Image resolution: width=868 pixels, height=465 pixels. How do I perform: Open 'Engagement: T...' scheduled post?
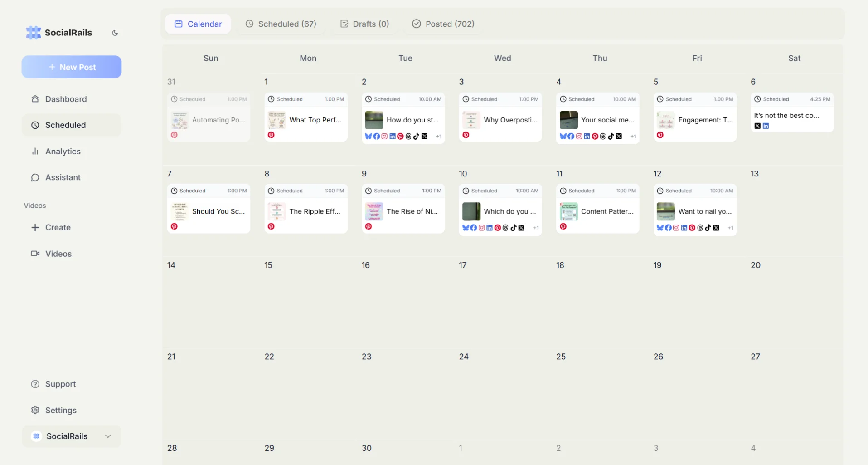(695, 117)
